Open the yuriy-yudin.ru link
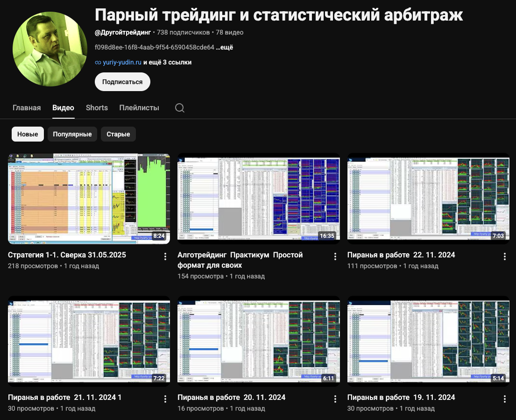The width and height of the screenshot is (516, 420). tap(122, 62)
